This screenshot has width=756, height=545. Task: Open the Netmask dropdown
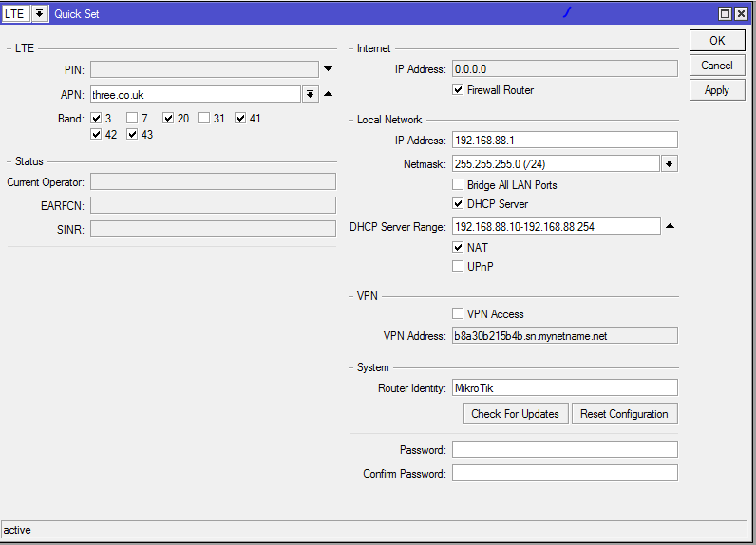point(669,164)
